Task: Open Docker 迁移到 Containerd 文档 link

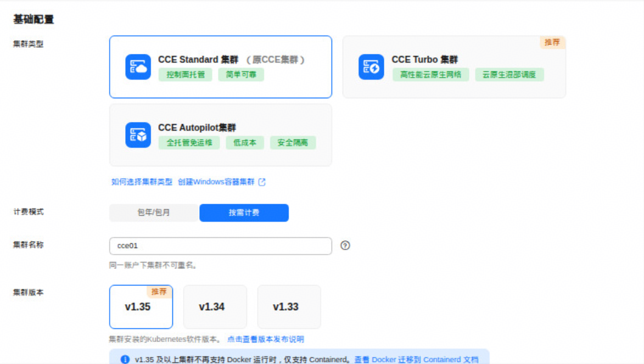Action: 417,360
